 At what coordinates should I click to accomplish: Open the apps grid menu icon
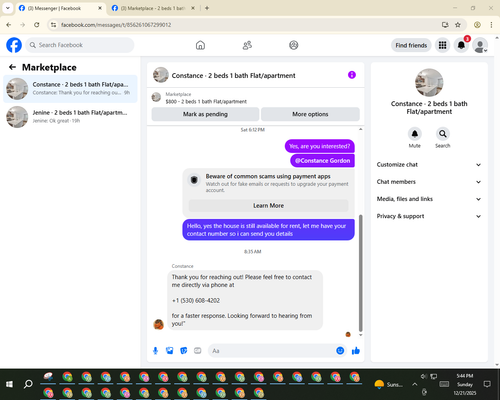(442, 45)
